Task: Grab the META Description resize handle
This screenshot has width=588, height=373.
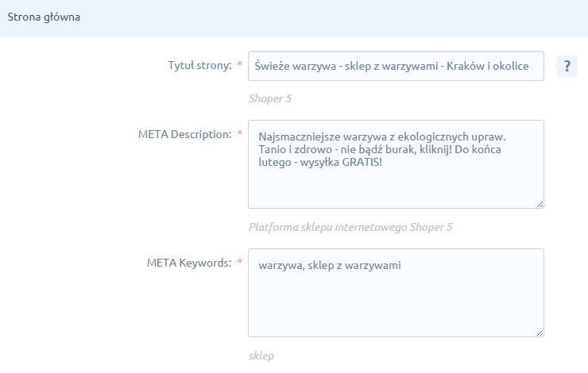Action: pos(540,204)
